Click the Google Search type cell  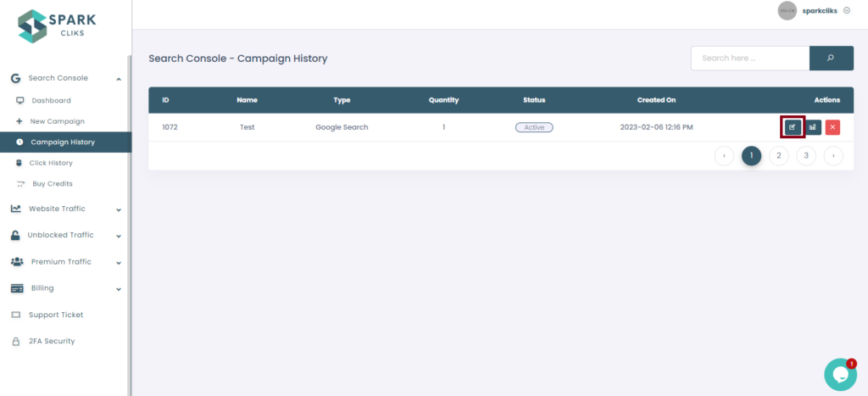coord(342,127)
